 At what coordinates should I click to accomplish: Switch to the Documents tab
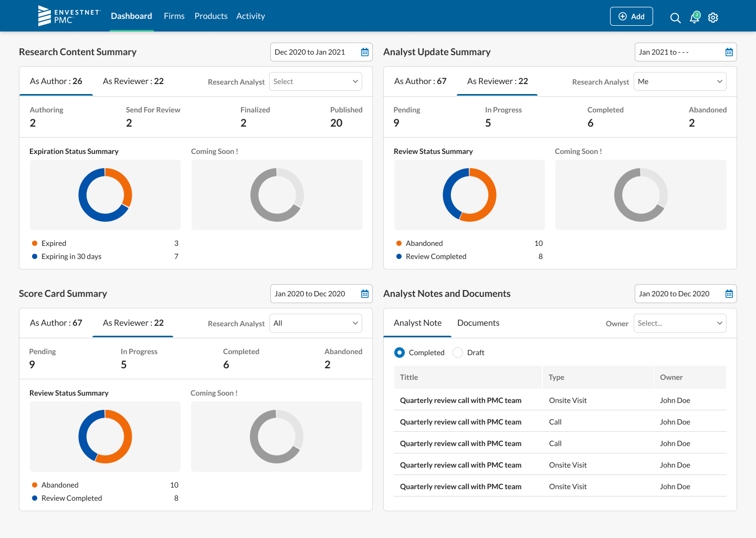pyautogui.click(x=478, y=323)
